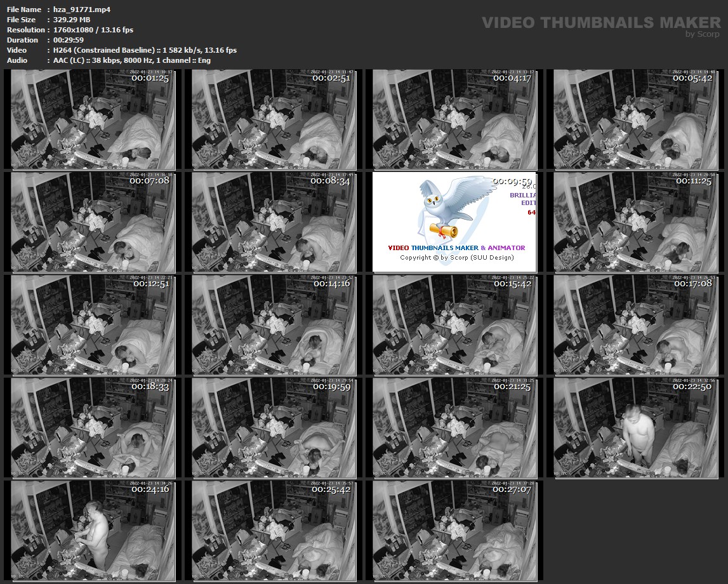Click the VIDEO THUMBNAILS MAKER title text
728x584 pixels.
(601, 22)
